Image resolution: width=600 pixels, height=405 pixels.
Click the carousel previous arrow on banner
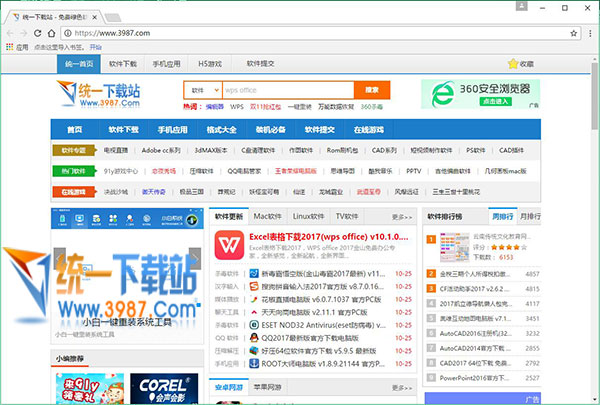click(x=60, y=258)
